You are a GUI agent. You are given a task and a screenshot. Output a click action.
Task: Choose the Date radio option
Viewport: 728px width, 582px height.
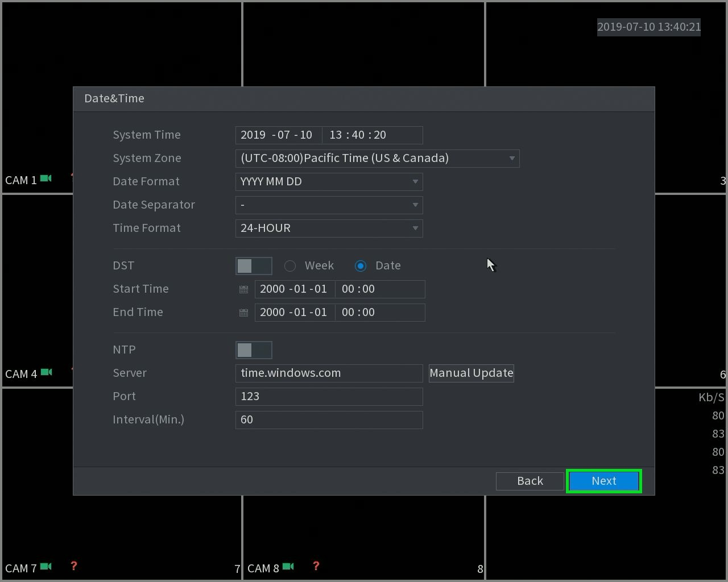(x=361, y=266)
